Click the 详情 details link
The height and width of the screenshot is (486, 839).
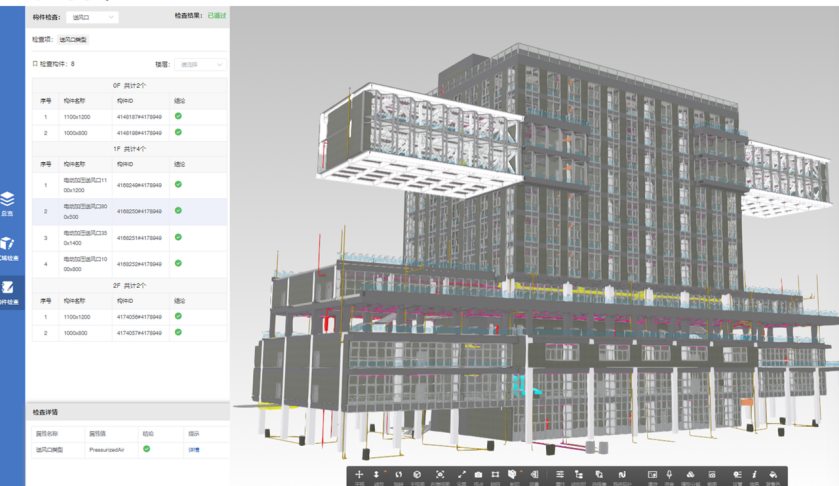pyautogui.click(x=194, y=450)
